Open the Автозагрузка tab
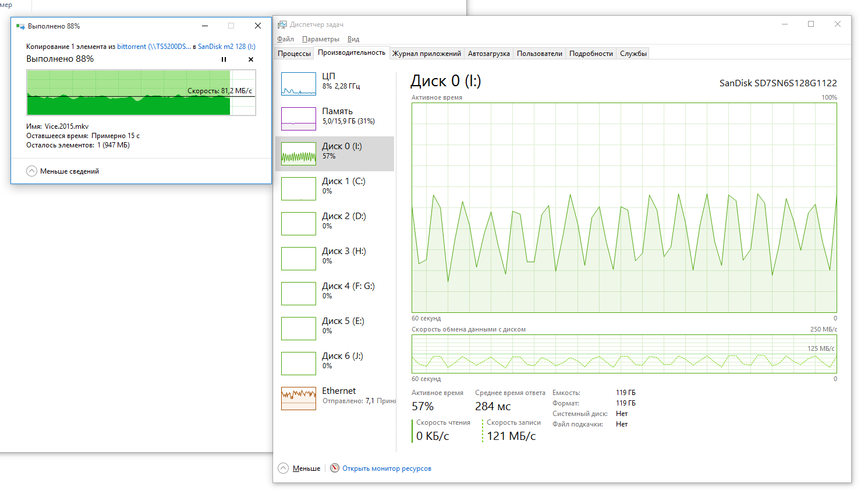The image size is (868, 497). (489, 54)
